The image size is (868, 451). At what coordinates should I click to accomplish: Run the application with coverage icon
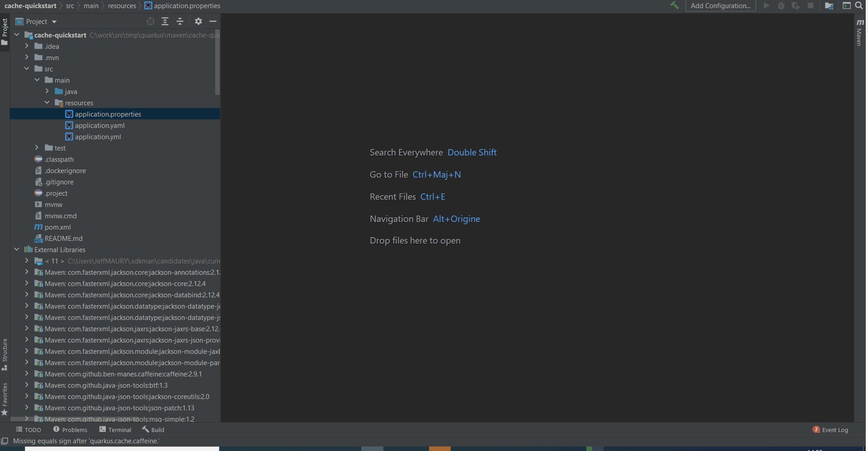point(796,6)
